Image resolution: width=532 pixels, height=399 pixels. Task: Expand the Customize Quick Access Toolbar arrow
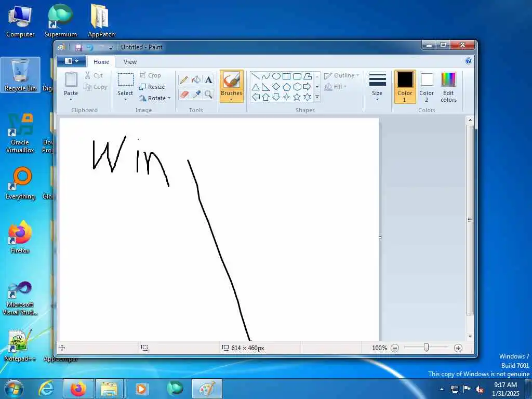click(111, 48)
